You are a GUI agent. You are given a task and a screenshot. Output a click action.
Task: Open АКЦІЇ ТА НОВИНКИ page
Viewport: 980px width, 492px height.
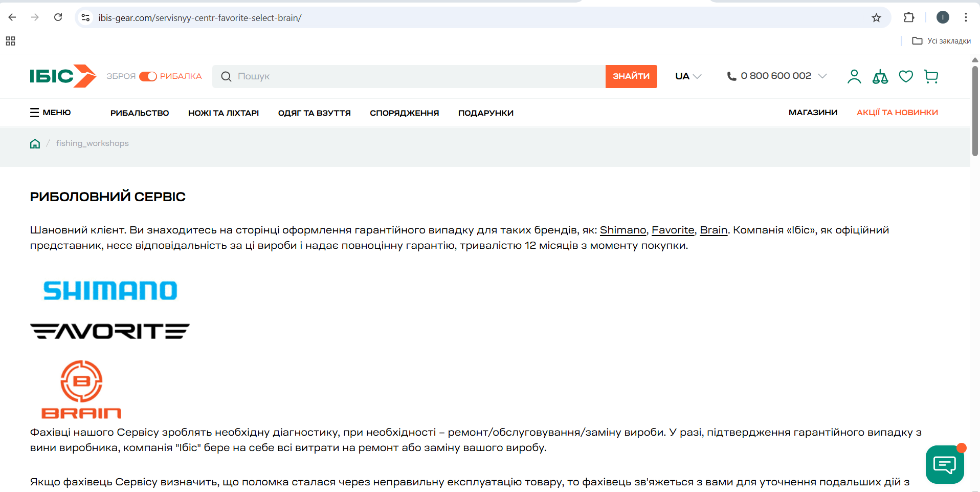[898, 113]
